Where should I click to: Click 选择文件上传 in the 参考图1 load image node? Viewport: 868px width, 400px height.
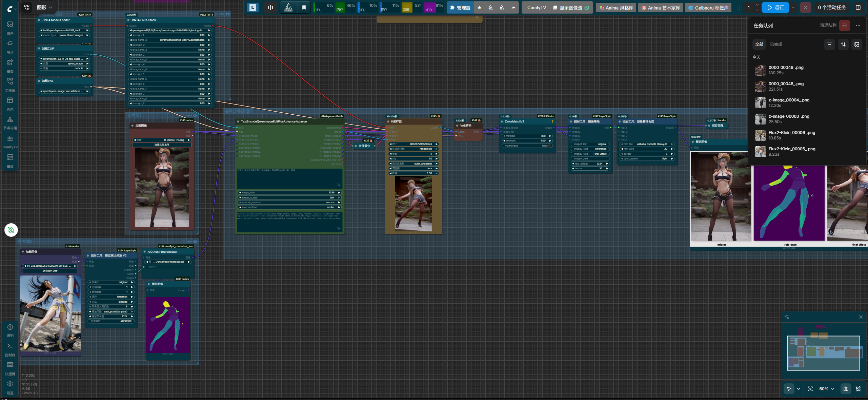pyautogui.click(x=162, y=145)
